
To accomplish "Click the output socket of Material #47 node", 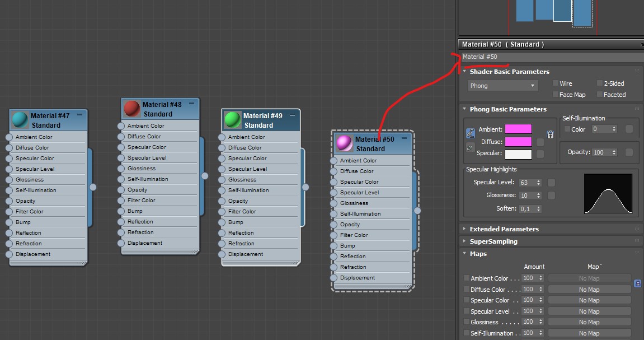I will [x=93, y=187].
